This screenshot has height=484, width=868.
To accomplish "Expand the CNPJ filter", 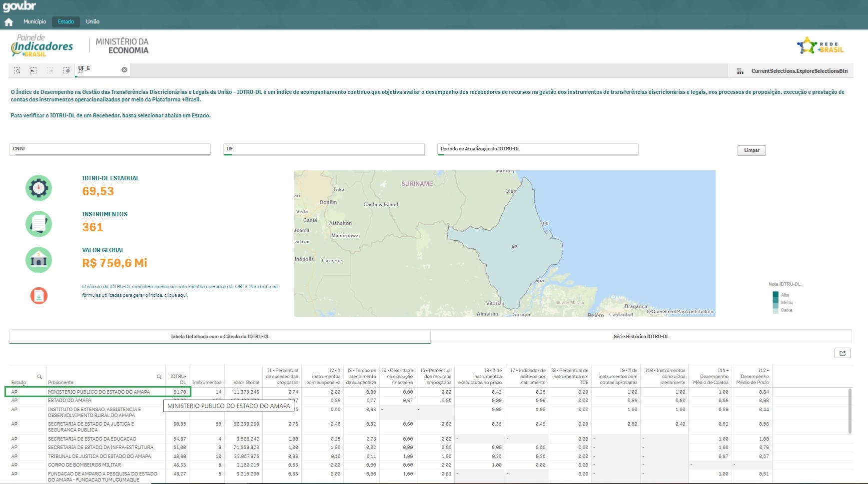I will [x=109, y=149].
